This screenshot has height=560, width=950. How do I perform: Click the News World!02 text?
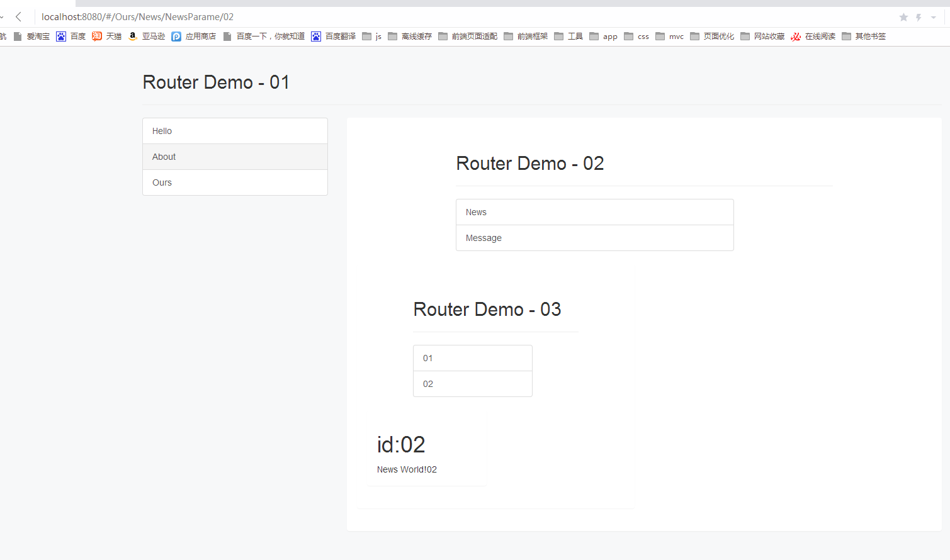407,469
